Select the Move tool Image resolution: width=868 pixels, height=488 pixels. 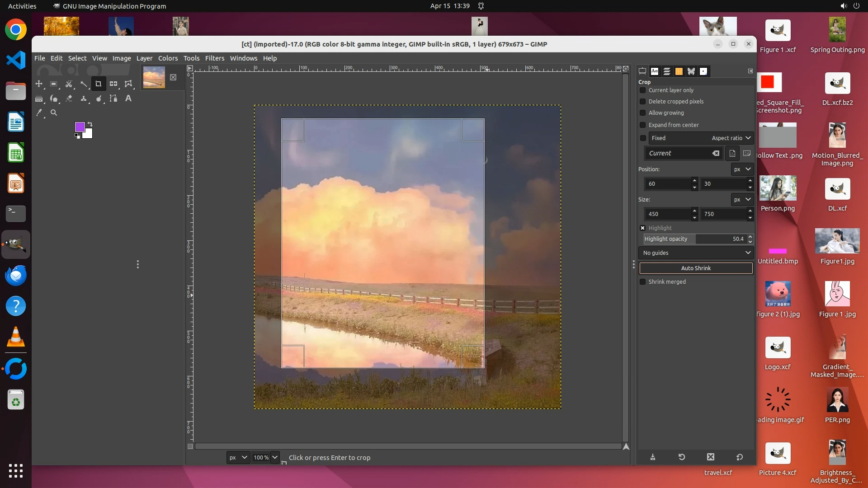pyautogui.click(x=39, y=84)
